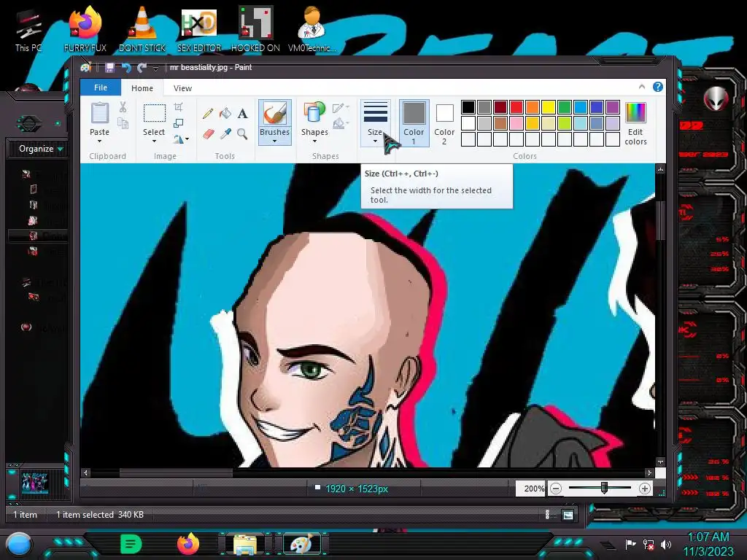Image resolution: width=747 pixels, height=560 pixels.
Task: Click the Explorer file thumbnail preview
Action: click(34, 484)
